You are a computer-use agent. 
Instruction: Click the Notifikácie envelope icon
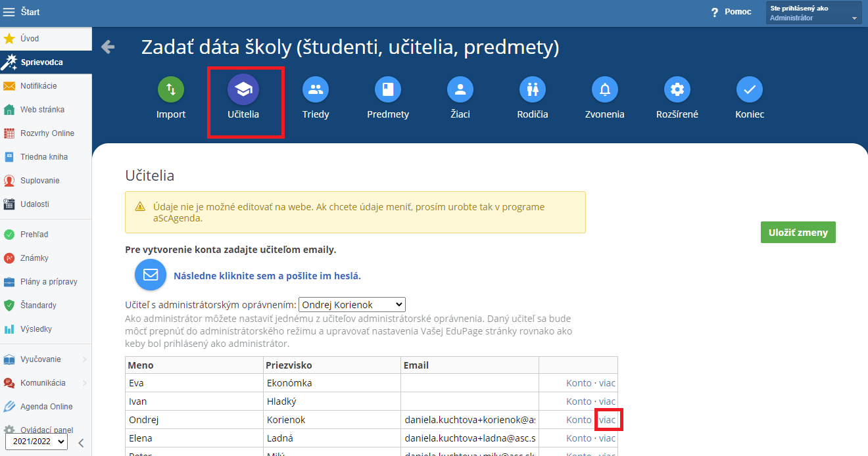pyautogui.click(x=9, y=86)
